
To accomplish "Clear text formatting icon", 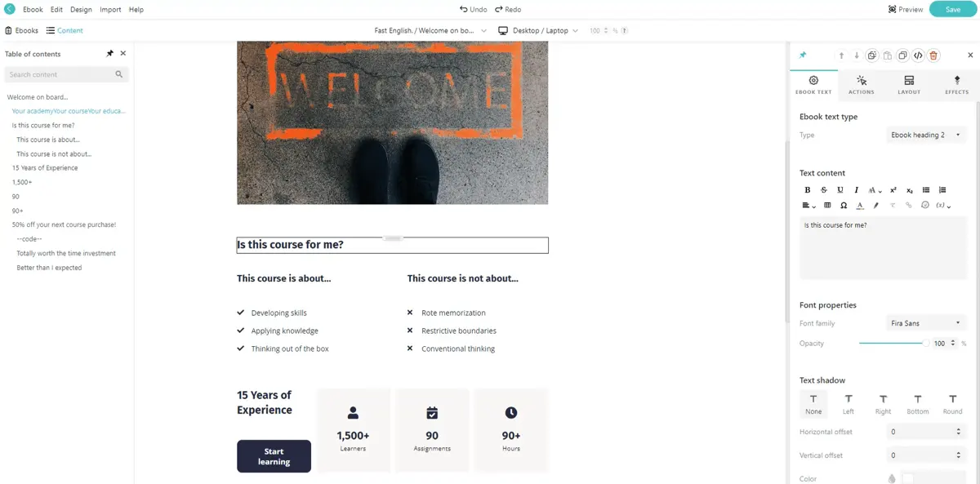I will (893, 206).
